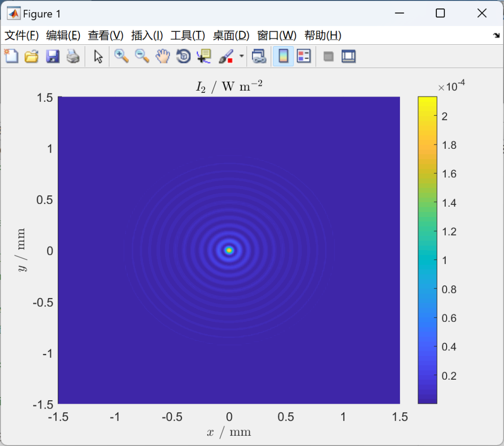Click the Link Plot icon
504x446 pixels.
click(259, 56)
